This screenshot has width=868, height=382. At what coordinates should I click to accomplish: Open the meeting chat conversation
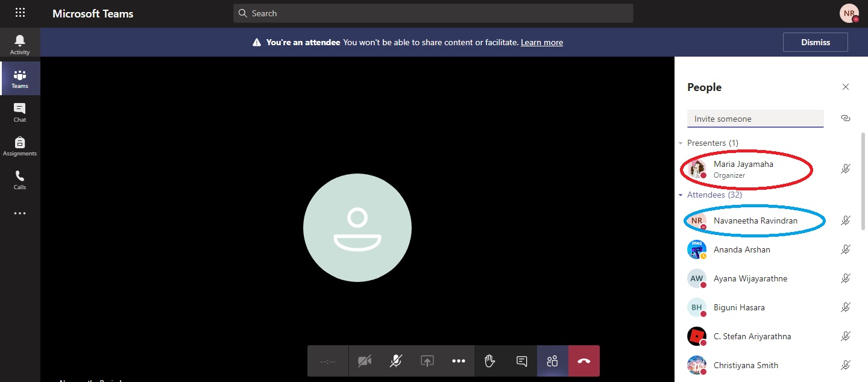521,360
